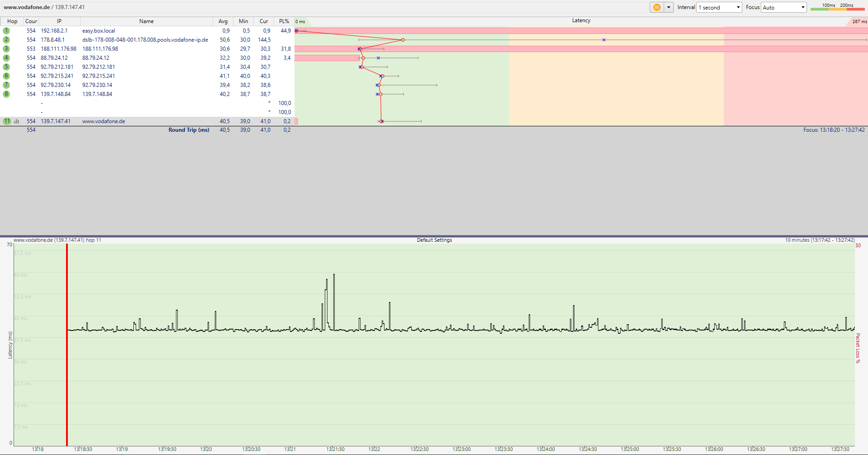Click the www.vodafone.de / 139.7.147.41 target title
The width and height of the screenshot is (868, 455).
44,7
